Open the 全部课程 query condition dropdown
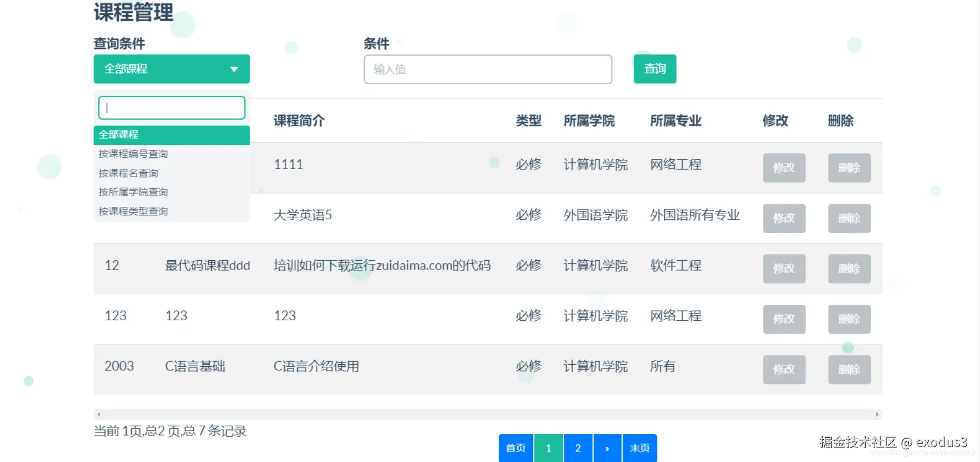This screenshot has height=462, width=980. (172, 69)
